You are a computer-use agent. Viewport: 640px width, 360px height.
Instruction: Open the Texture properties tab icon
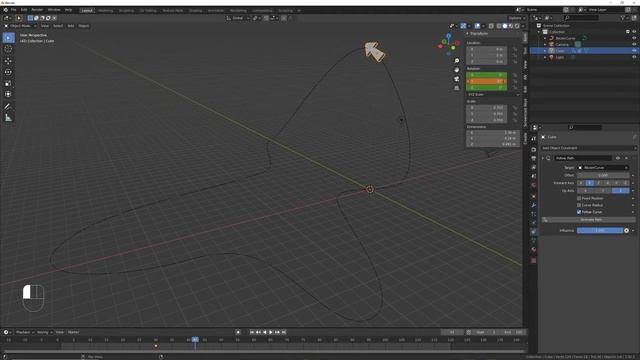(x=533, y=260)
